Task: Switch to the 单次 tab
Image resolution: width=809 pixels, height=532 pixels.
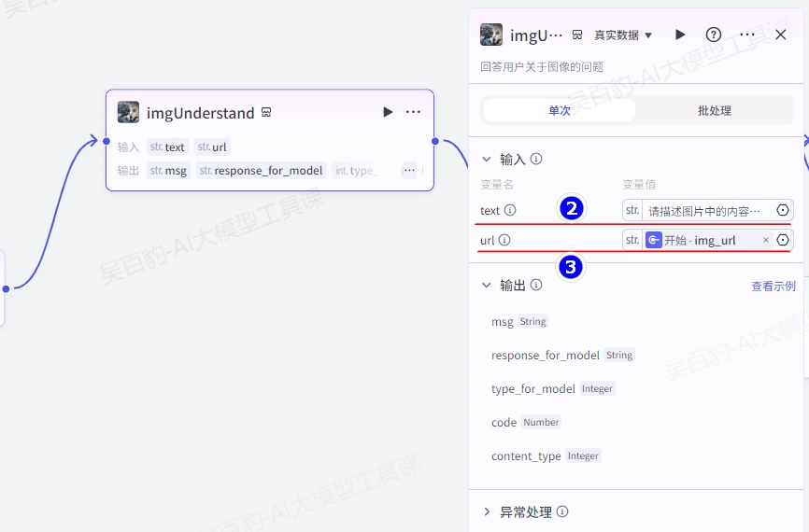Action: tap(559, 110)
